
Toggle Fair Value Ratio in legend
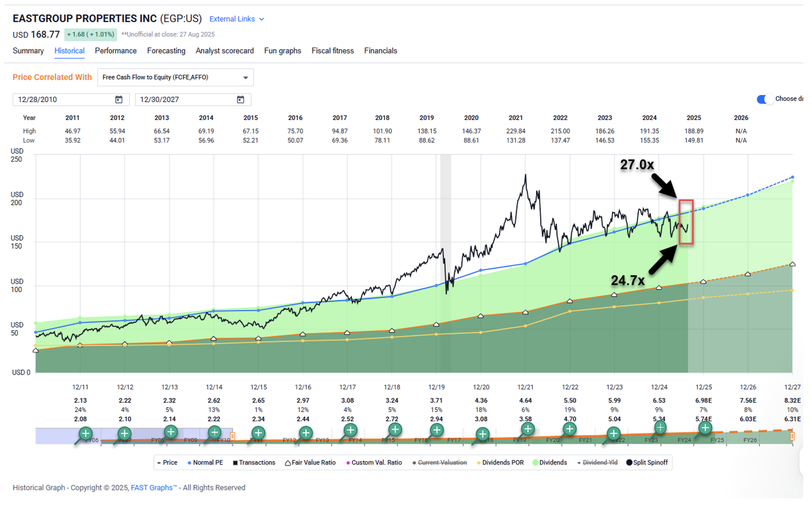[x=310, y=463]
